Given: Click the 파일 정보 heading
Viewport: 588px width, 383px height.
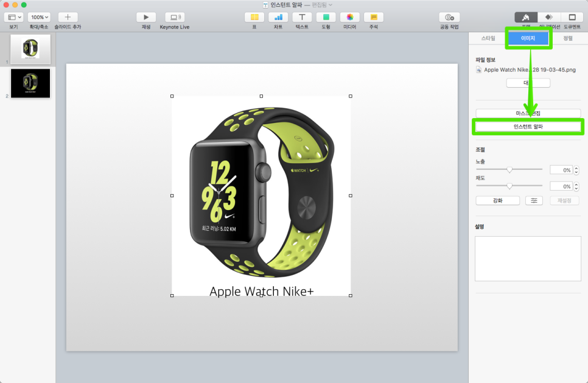Looking at the screenshot, I should point(485,60).
